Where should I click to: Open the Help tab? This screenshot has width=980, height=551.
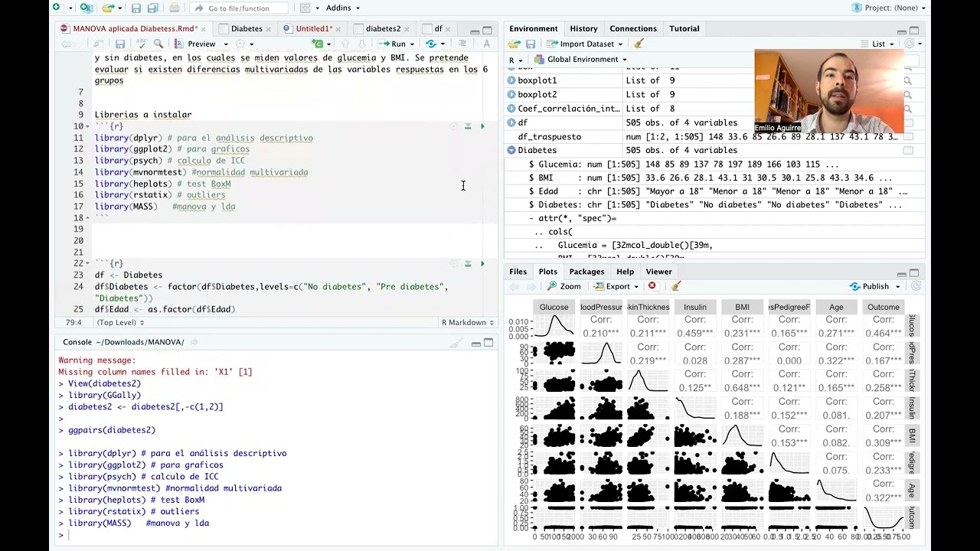(625, 272)
